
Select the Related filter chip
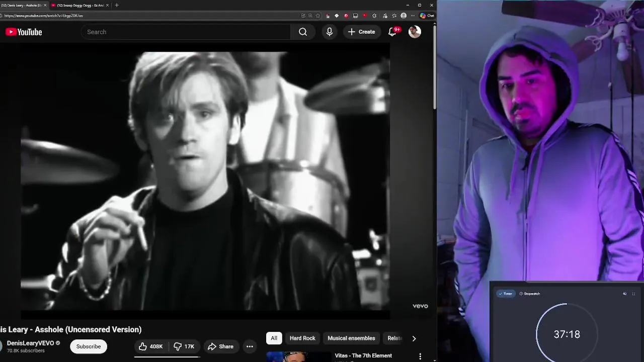click(394, 338)
